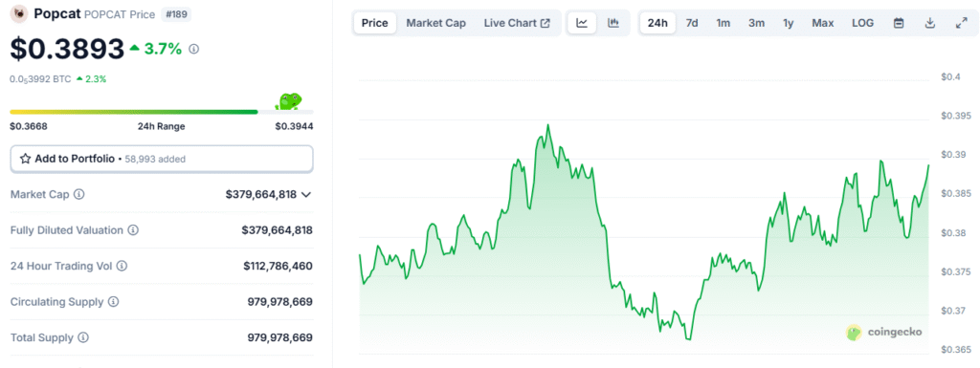Select the Max time range

click(x=822, y=23)
